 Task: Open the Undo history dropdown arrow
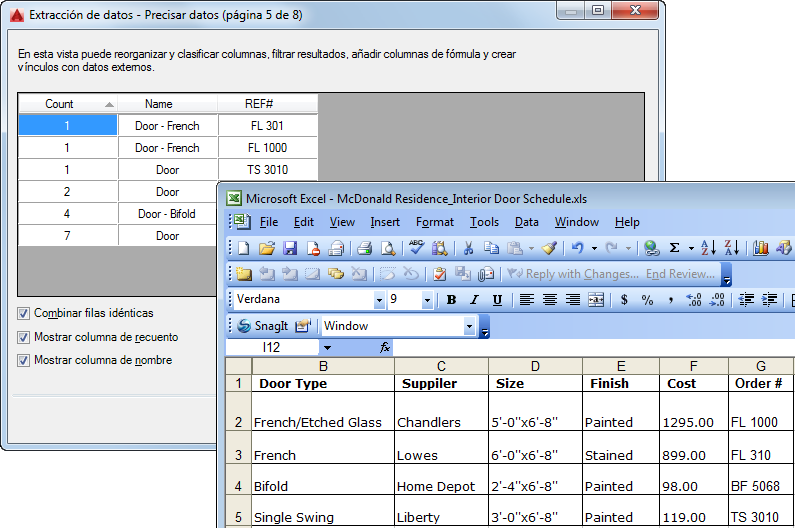(594, 248)
